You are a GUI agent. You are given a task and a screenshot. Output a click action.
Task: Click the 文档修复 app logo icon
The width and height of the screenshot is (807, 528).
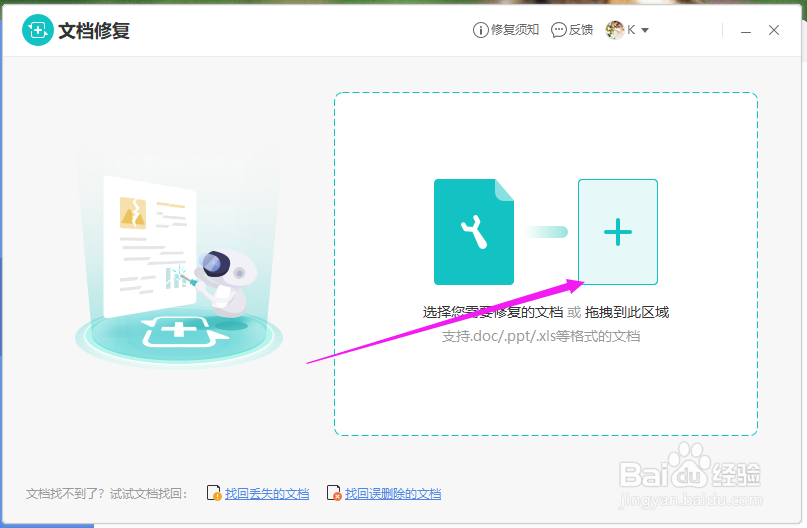38,30
